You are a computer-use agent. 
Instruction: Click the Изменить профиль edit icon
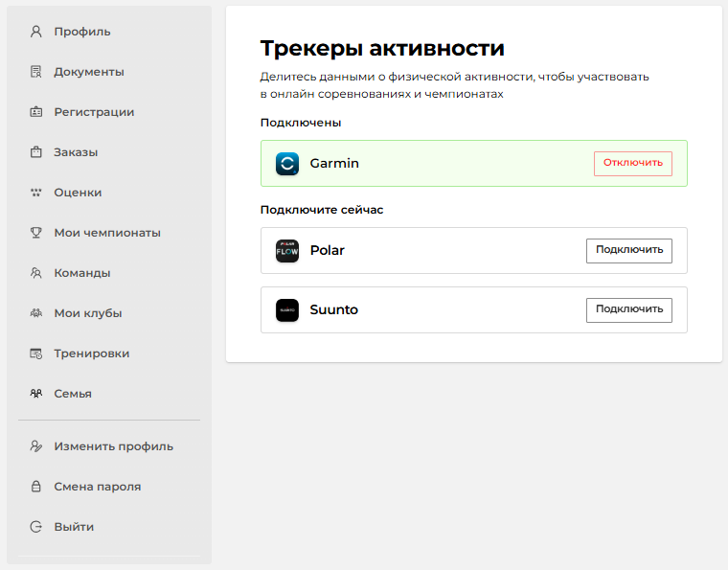coord(35,446)
